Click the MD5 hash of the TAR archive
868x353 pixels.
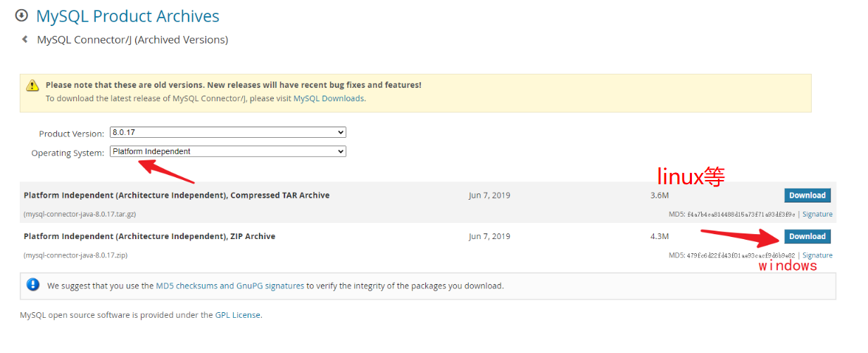(741, 214)
